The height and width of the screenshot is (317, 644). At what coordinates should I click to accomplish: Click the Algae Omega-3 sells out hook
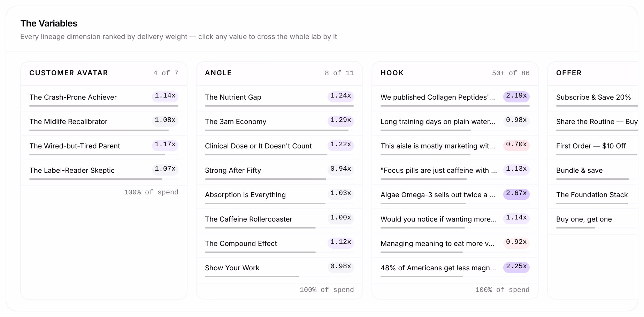455,196
